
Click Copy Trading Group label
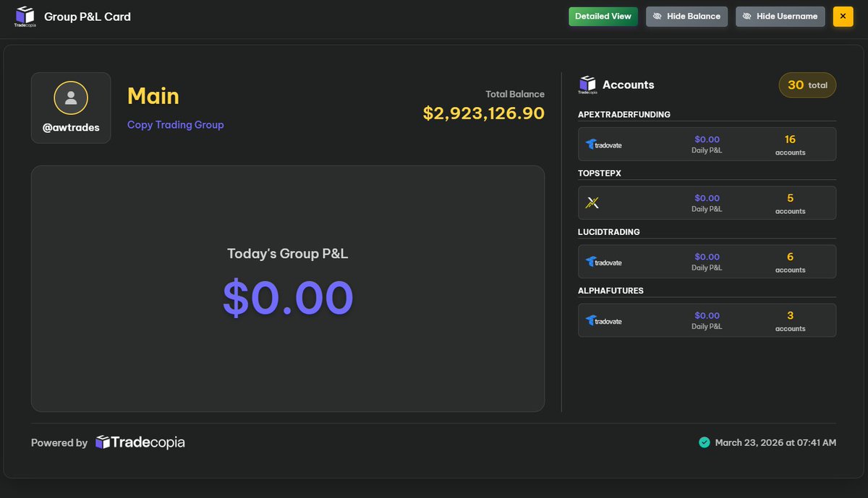pyautogui.click(x=176, y=124)
